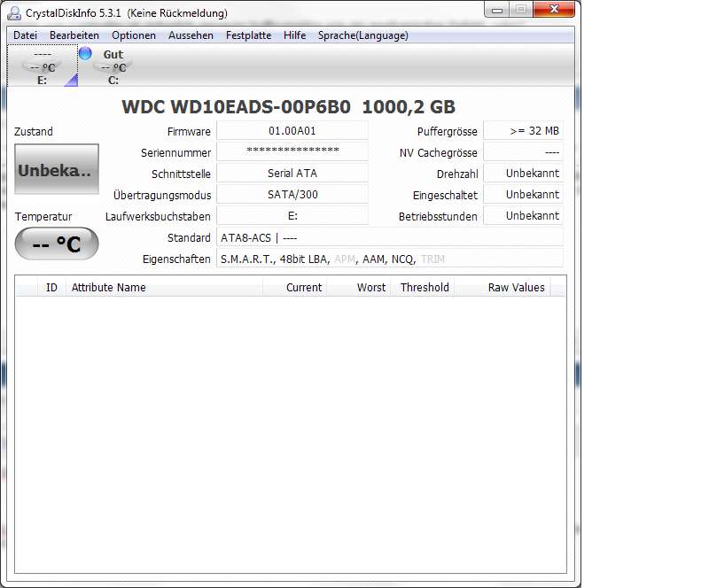Click the Unbeka.. health status button
Viewport: 709px width, 588px height.
[57, 169]
